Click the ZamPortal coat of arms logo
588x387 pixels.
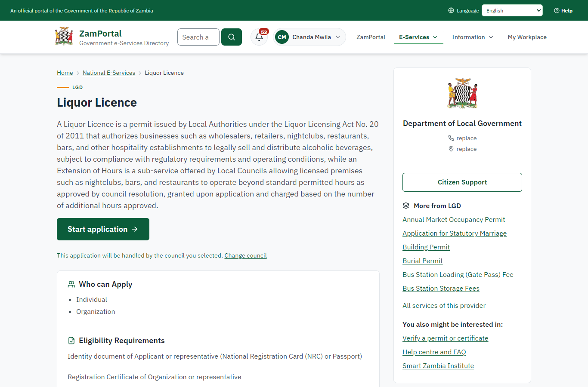64,37
